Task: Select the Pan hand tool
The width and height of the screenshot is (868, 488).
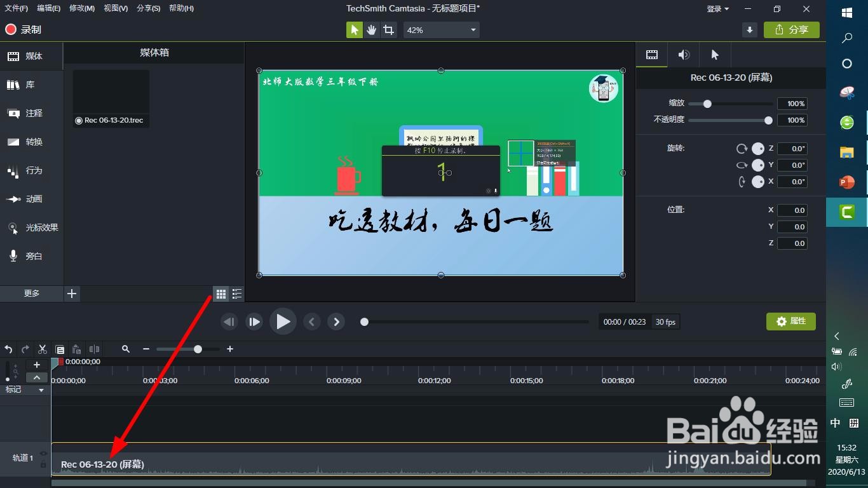Action: point(372,30)
